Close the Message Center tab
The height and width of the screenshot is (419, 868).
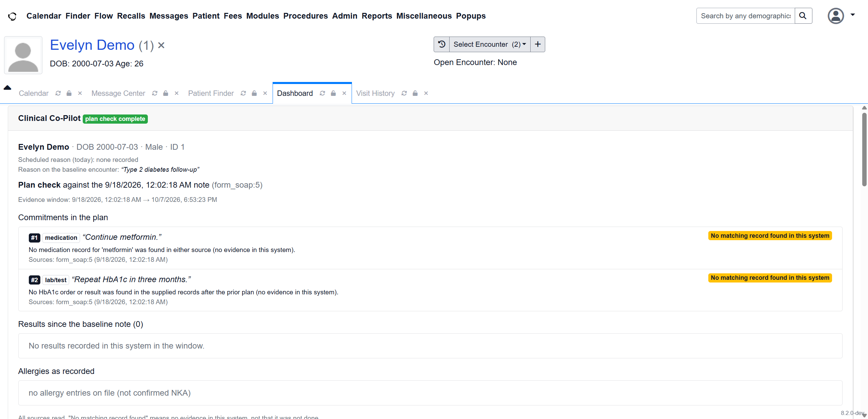tap(177, 93)
